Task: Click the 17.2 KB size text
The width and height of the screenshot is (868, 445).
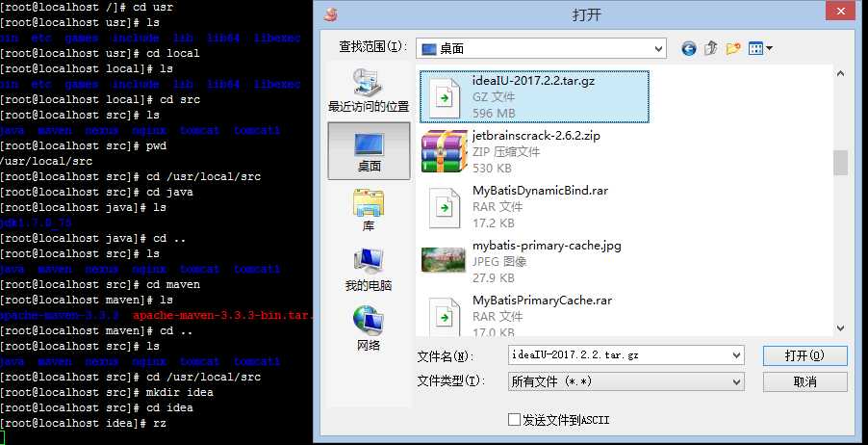Action: coord(494,222)
